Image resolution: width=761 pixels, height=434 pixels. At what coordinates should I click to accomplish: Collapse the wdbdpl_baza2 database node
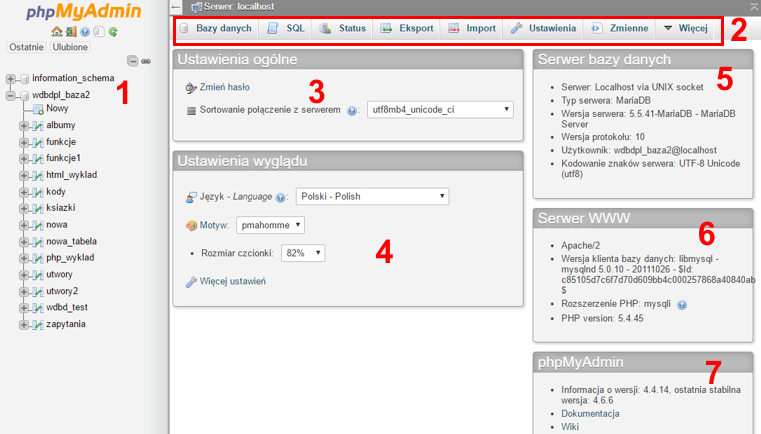click(10, 96)
